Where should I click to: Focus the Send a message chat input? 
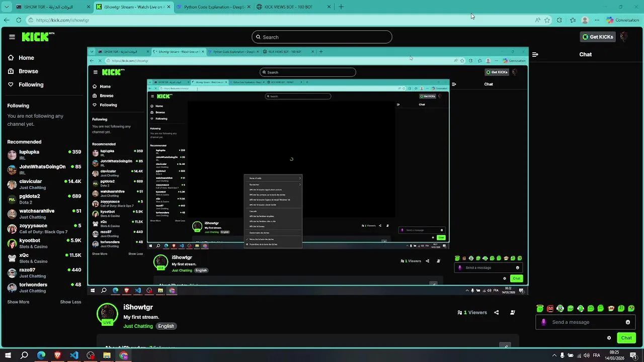(x=586, y=322)
